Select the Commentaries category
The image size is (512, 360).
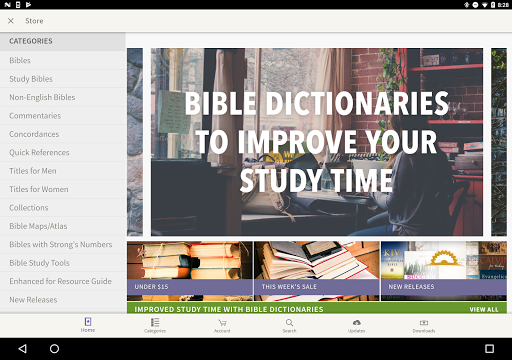[63, 116]
